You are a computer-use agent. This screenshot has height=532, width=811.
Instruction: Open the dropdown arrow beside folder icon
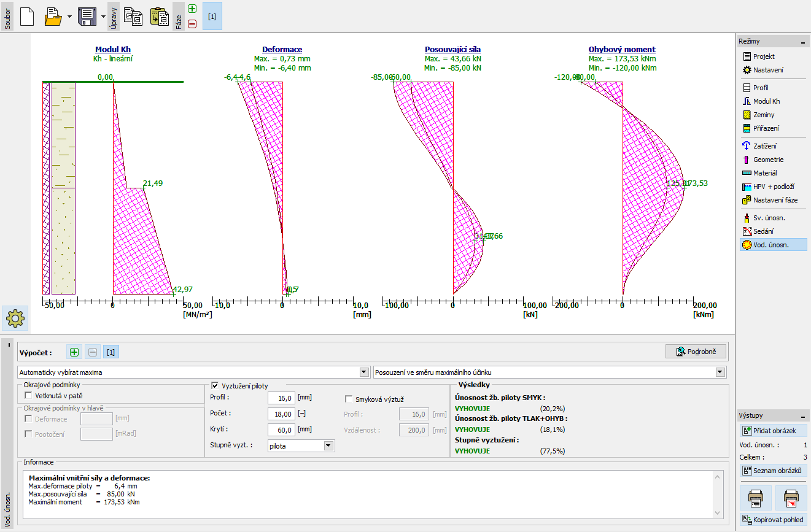(69, 17)
